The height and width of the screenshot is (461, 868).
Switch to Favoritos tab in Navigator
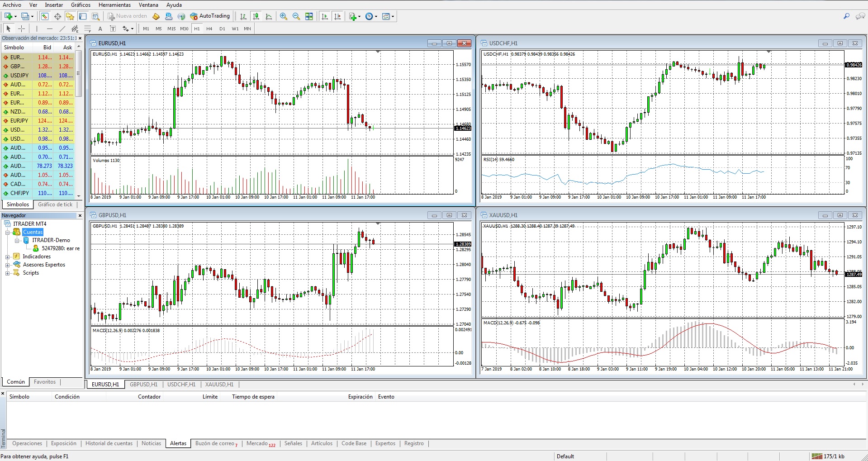tap(45, 382)
